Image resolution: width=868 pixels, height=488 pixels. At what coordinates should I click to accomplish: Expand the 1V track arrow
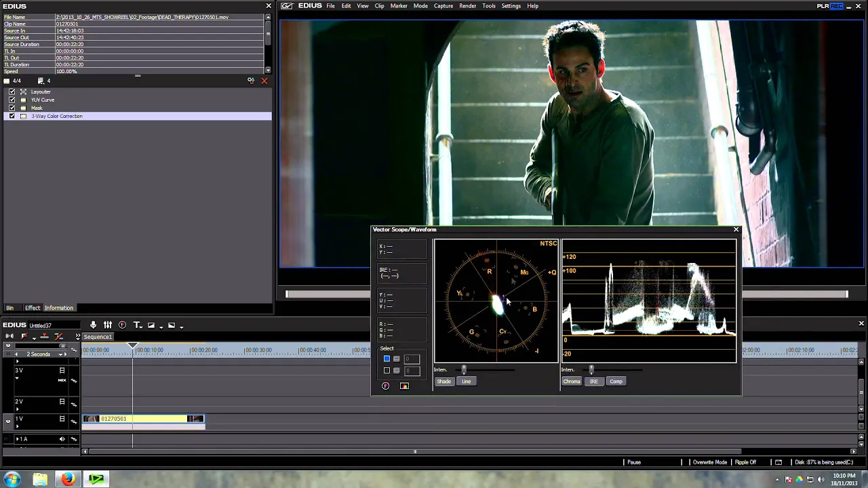(x=17, y=426)
